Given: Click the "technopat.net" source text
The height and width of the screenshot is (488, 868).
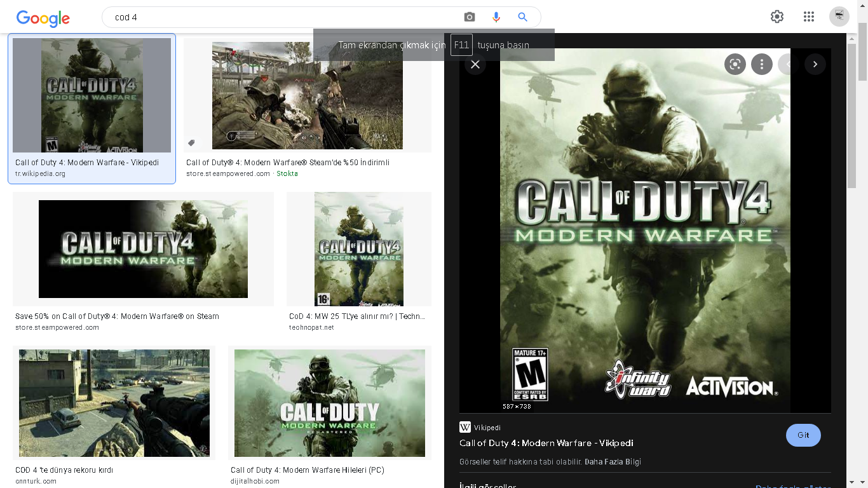Looking at the screenshot, I should (x=311, y=328).
